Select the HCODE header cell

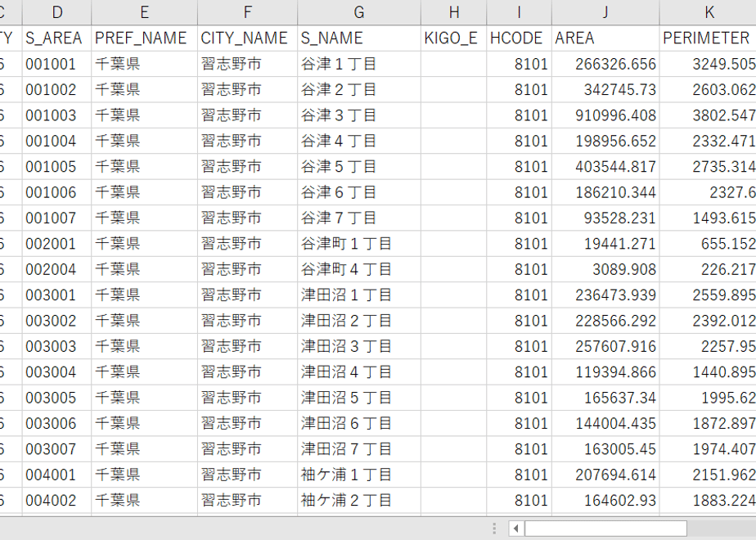[520, 38]
